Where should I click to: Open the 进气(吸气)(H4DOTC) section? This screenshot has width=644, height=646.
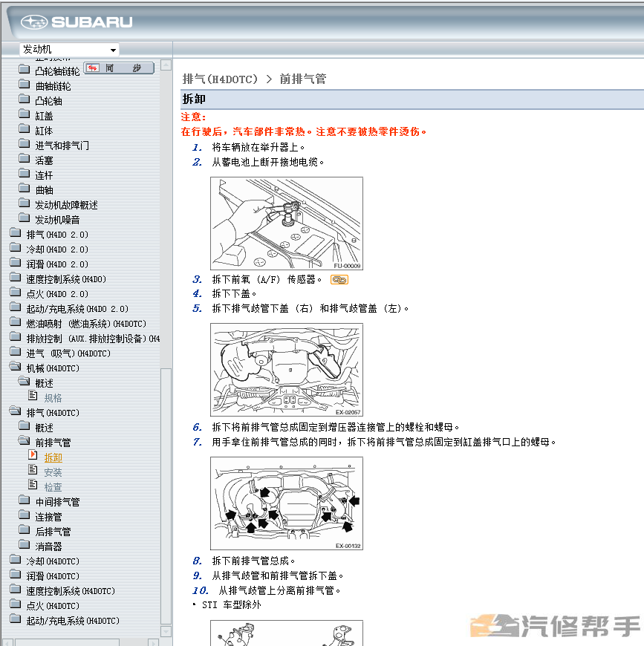point(68,353)
